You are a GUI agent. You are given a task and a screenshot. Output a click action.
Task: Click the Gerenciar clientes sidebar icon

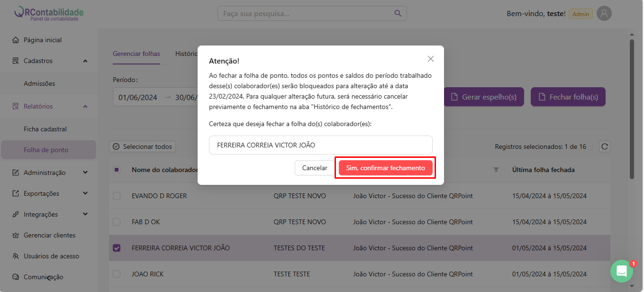coord(16,235)
